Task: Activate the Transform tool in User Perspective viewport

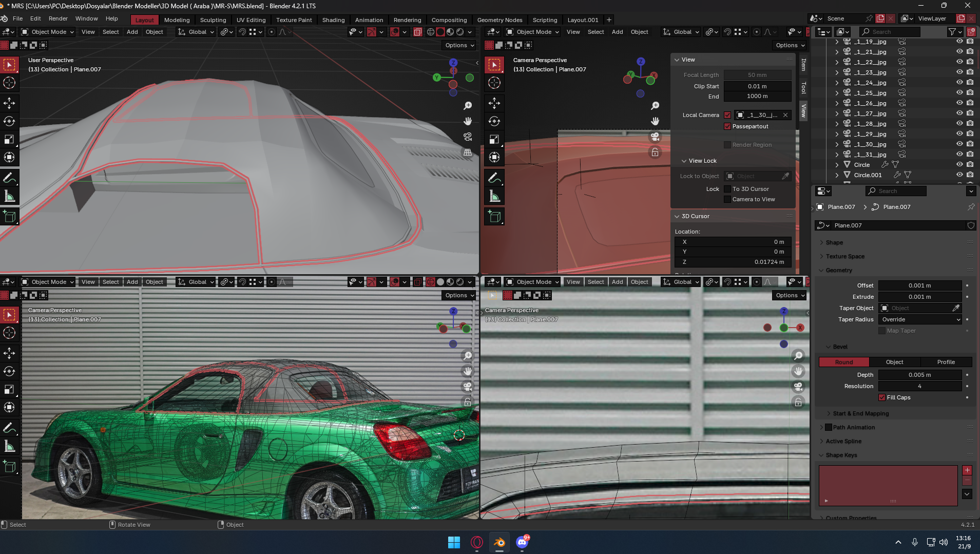Action: pyautogui.click(x=9, y=157)
